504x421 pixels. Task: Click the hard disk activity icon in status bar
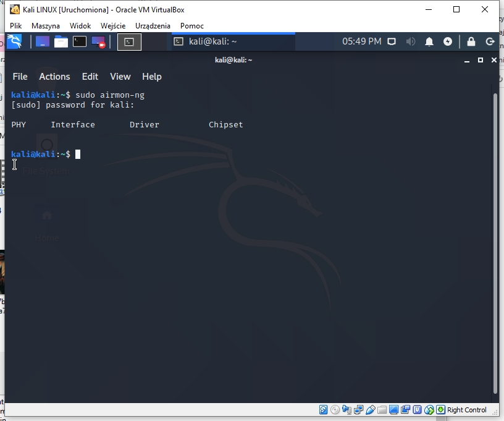(x=323, y=409)
